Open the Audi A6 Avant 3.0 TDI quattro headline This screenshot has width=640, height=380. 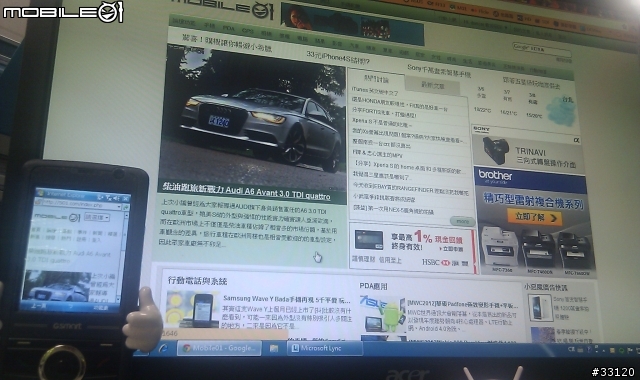click(247, 191)
